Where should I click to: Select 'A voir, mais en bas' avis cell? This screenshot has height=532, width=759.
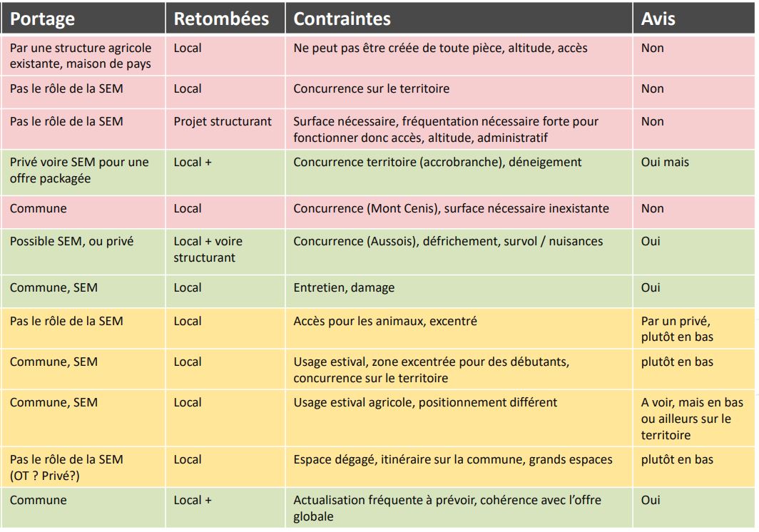pyautogui.click(x=693, y=418)
